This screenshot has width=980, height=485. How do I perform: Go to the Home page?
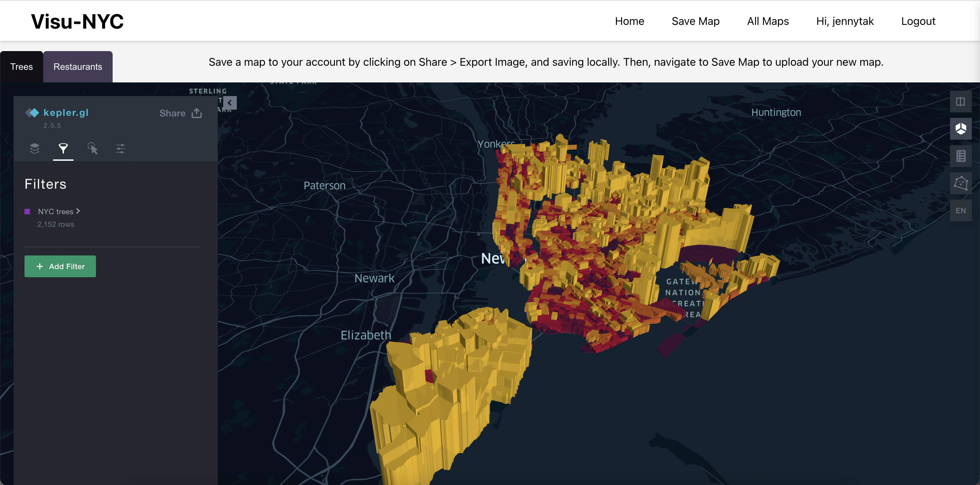(x=630, y=21)
